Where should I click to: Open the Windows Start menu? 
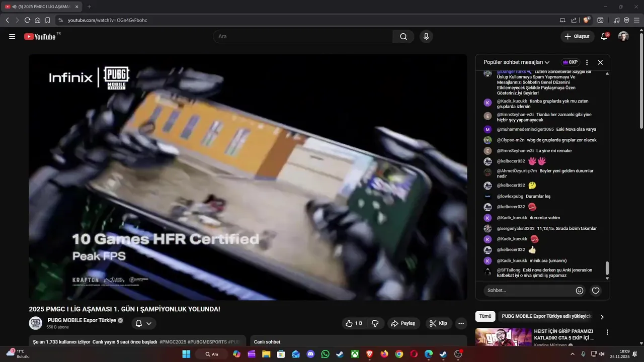(186, 354)
